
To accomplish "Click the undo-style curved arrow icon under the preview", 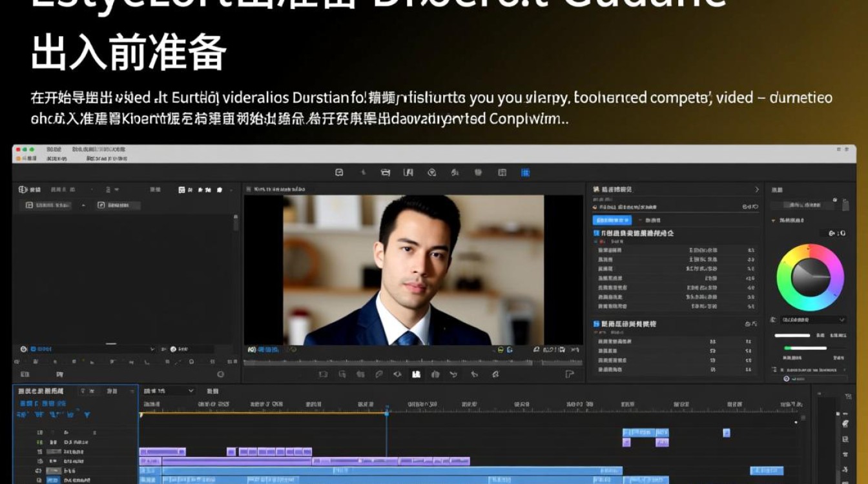I will point(454,374).
